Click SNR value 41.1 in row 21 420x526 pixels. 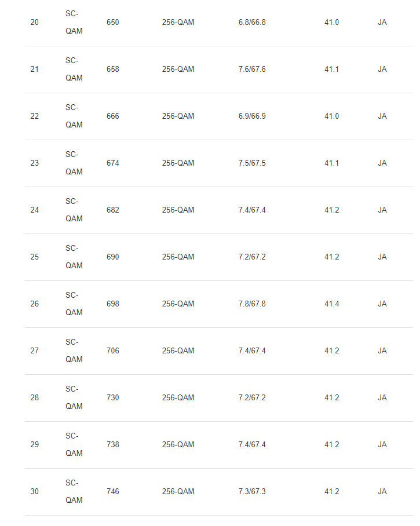click(x=331, y=70)
